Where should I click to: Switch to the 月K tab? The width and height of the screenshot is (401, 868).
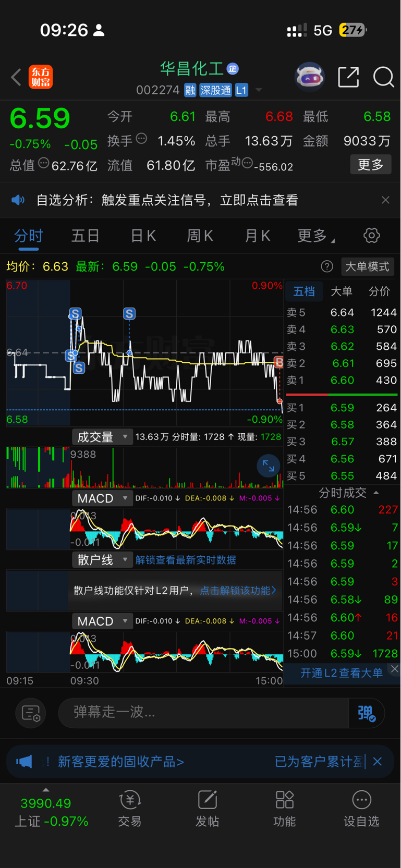tap(258, 236)
